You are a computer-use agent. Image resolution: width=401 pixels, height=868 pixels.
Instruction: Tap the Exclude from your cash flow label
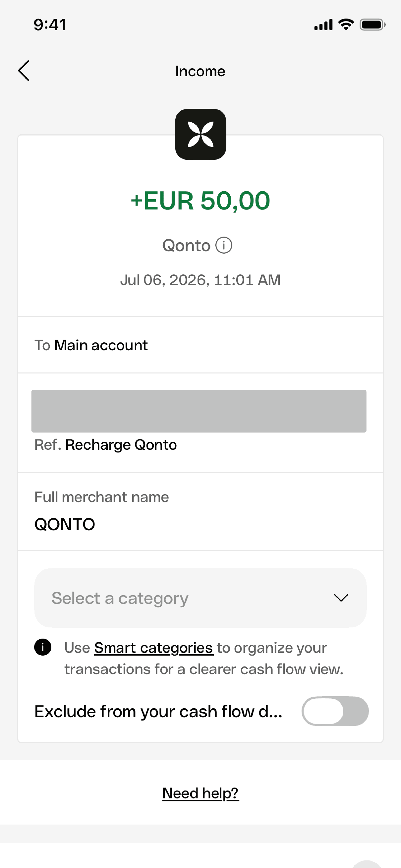tap(158, 712)
